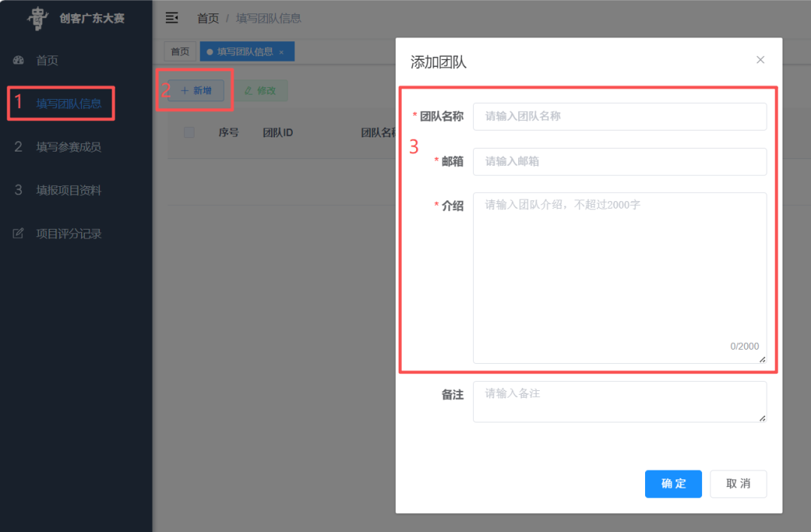Viewport: 811px width, 532px height.
Task: Toggle the select-all checkbox in table header
Action: tap(189, 132)
